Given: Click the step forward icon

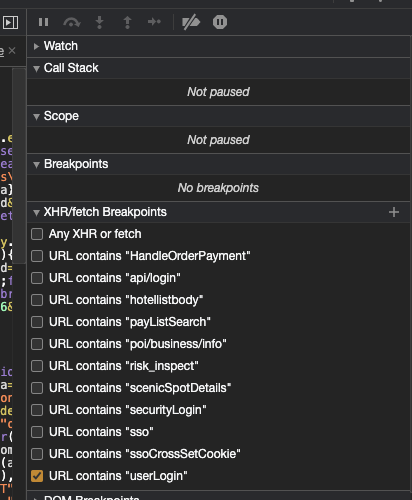Looking at the screenshot, I should pos(154,22).
